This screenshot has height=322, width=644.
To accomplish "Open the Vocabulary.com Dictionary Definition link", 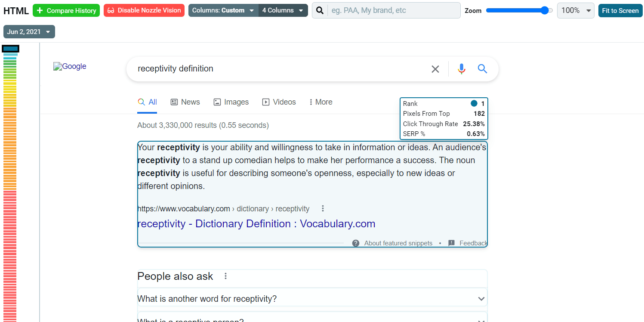I will pos(256,224).
